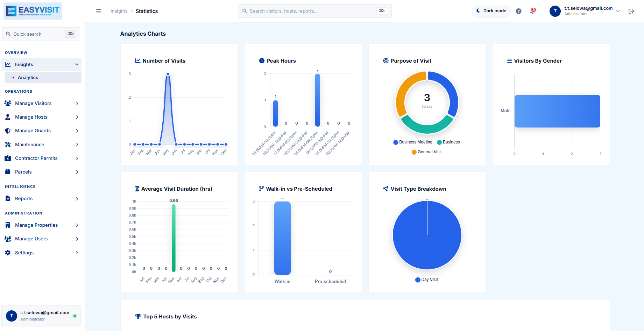
Task: Toggle Day Visit legend in pie chart
Action: point(426,280)
